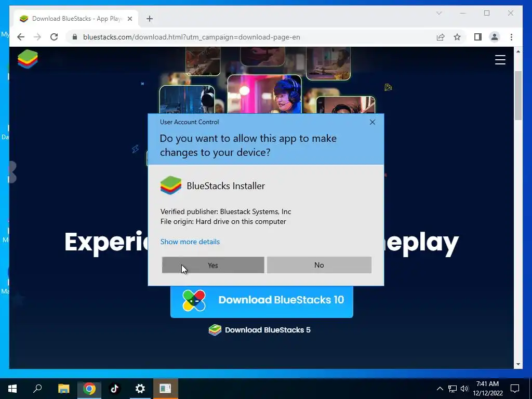Image resolution: width=532 pixels, height=399 pixels.
Task: Click scrollbar down arrow on webpage
Action: [x=518, y=364]
